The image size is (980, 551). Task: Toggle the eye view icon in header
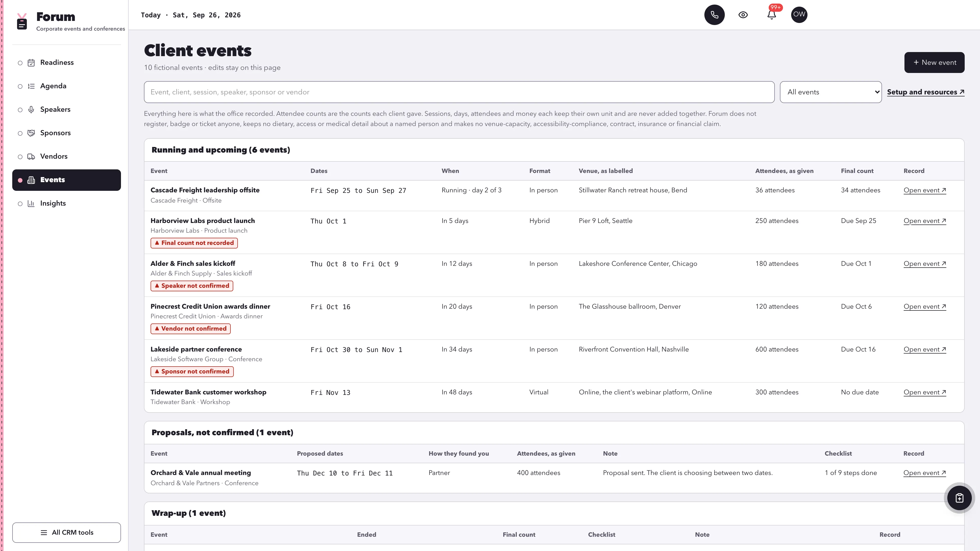(x=743, y=15)
